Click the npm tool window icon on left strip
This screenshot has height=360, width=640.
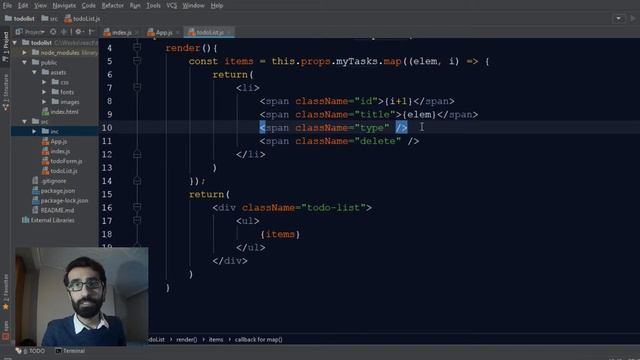click(x=6, y=336)
